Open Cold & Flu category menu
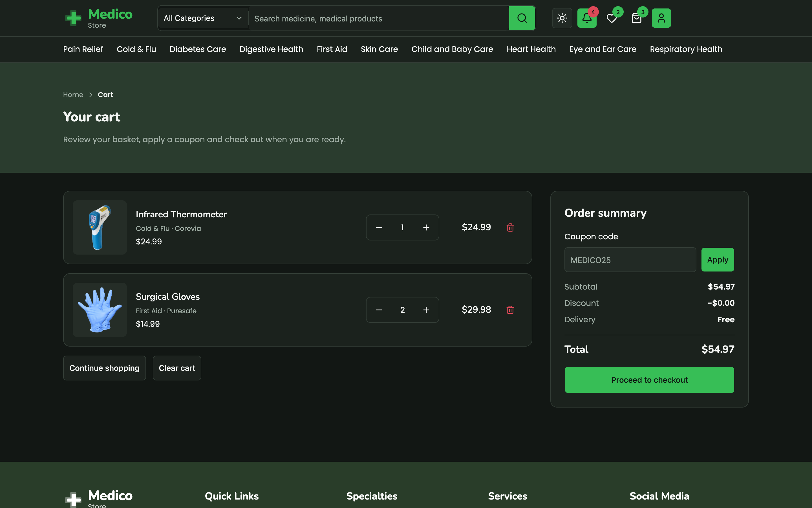 [136, 49]
